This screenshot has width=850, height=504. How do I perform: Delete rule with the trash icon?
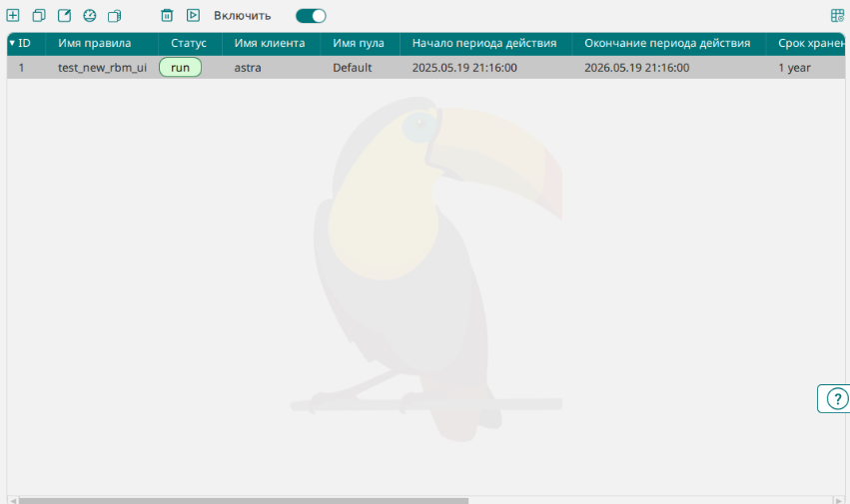(x=167, y=16)
